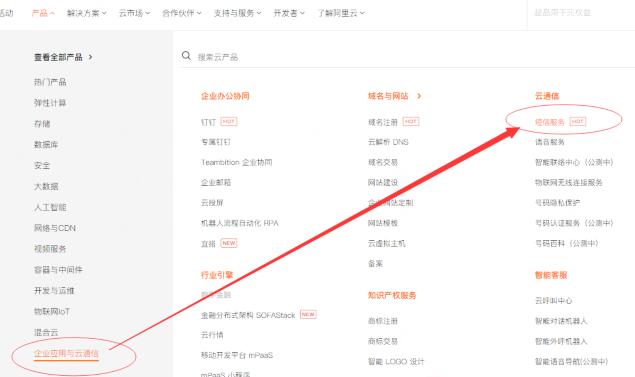Viewport: 635px width, 377px height.
Task: Select 网络与CDN category
Action: (55, 228)
